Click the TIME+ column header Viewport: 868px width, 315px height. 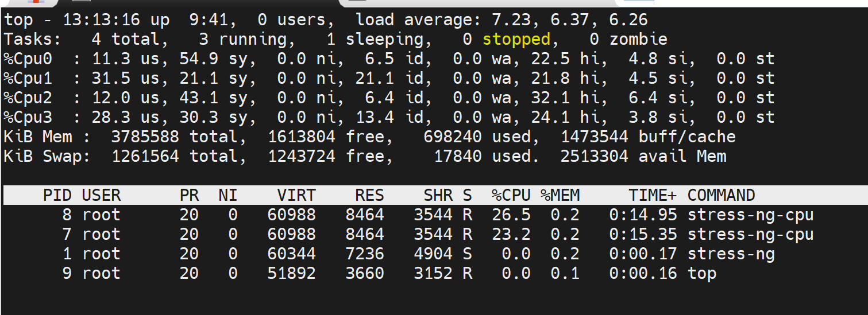pyautogui.click(x=652, y=196)
